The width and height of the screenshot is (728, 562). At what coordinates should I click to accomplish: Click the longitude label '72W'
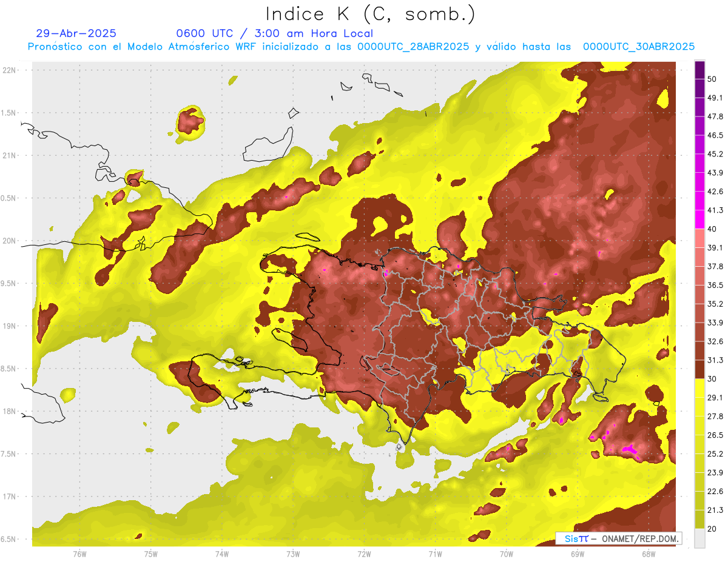(x=364, y=554)
